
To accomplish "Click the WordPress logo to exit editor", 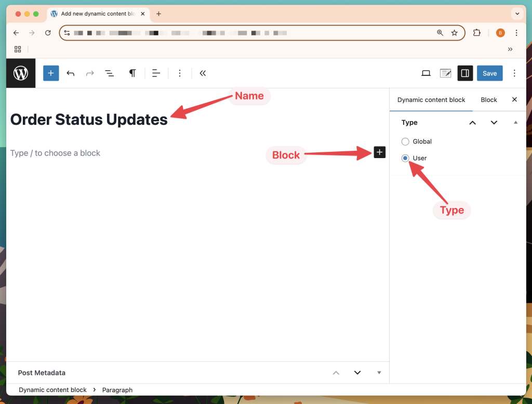I will (20, 73).
